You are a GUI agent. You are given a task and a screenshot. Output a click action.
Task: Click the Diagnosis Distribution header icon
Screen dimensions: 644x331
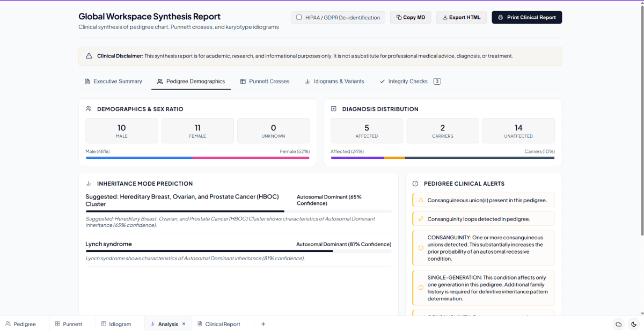[334, 109]
